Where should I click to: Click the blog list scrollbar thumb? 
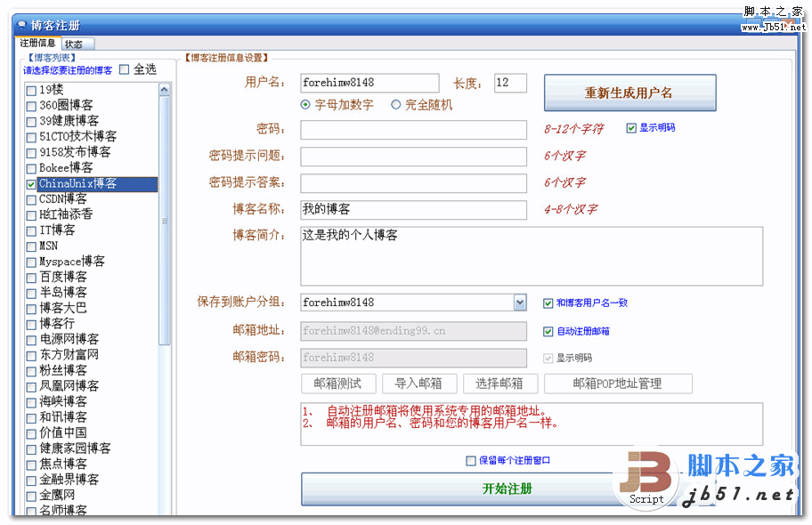click(x=164, y=221)
